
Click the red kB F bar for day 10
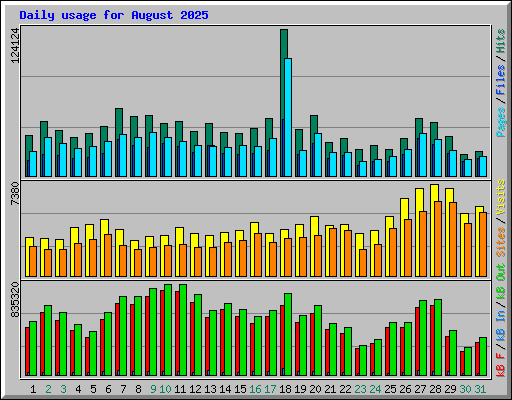click(162, 333)
